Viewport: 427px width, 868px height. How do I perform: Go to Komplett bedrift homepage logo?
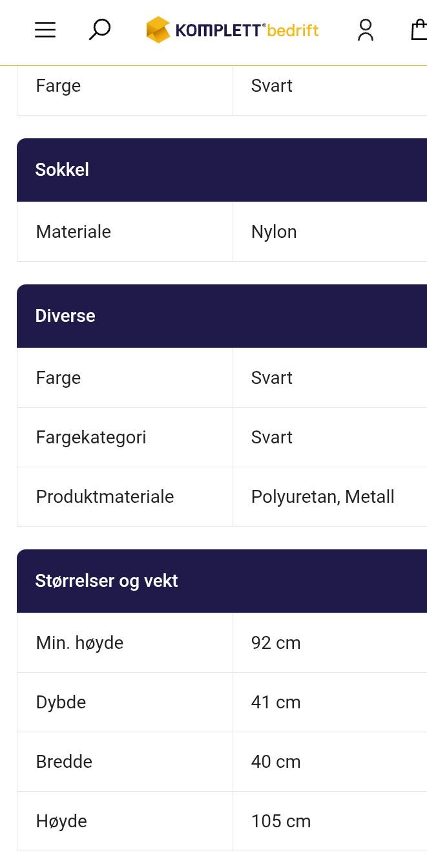233,30
